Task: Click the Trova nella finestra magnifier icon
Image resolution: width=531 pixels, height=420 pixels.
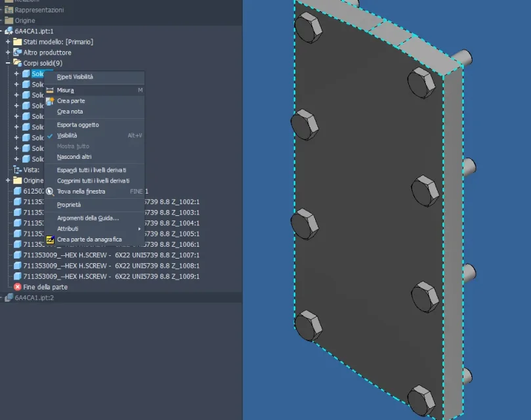Action: pyautogui.click(x=50, y=192)
